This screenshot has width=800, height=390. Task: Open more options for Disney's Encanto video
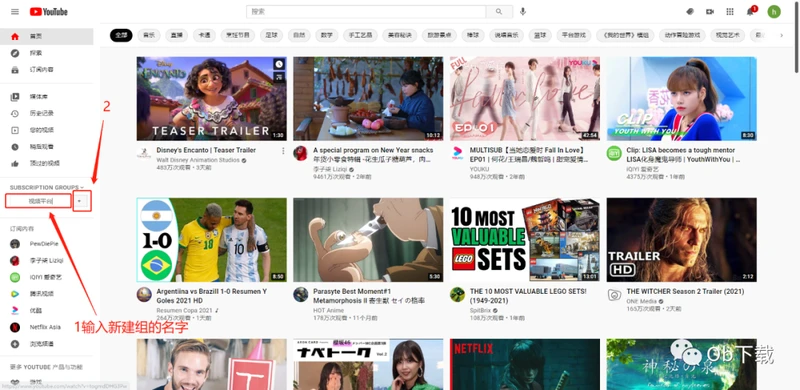(283, 151)
